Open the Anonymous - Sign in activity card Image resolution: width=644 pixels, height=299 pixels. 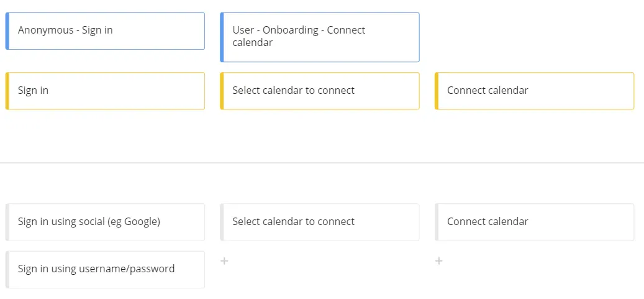[105, 31]
